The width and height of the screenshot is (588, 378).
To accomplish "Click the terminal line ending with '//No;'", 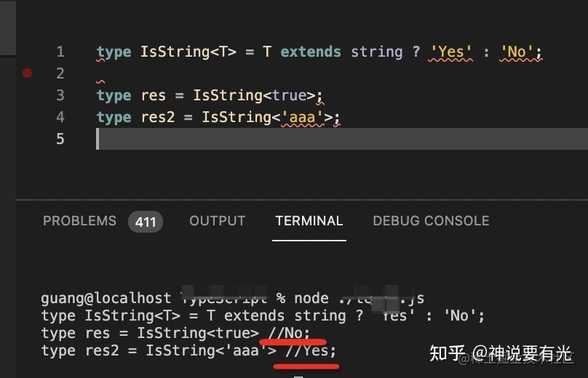I will [x=175, y=333].
